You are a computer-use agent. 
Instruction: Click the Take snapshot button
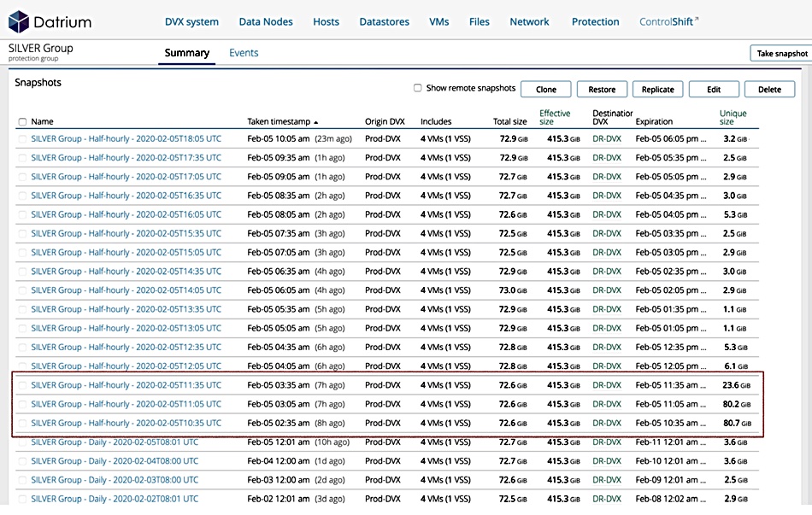[781, 53]
